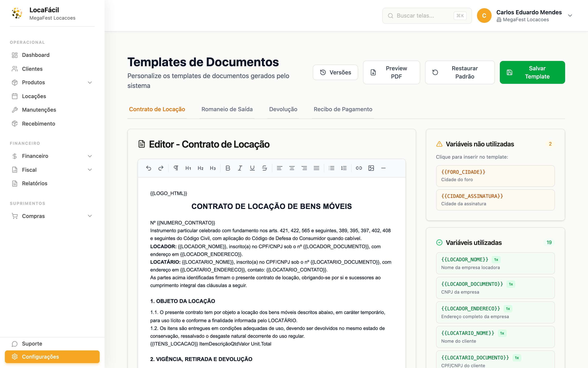The height and width of the screenshot is (368, 588).
Task: Apply Heading 3 formatting
Action: pos(213,168)
